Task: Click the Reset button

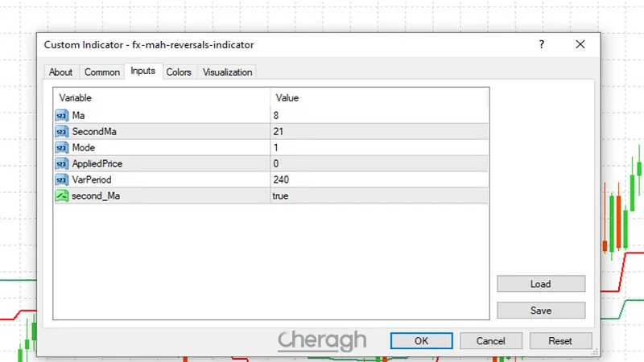Action: point(560,340)
